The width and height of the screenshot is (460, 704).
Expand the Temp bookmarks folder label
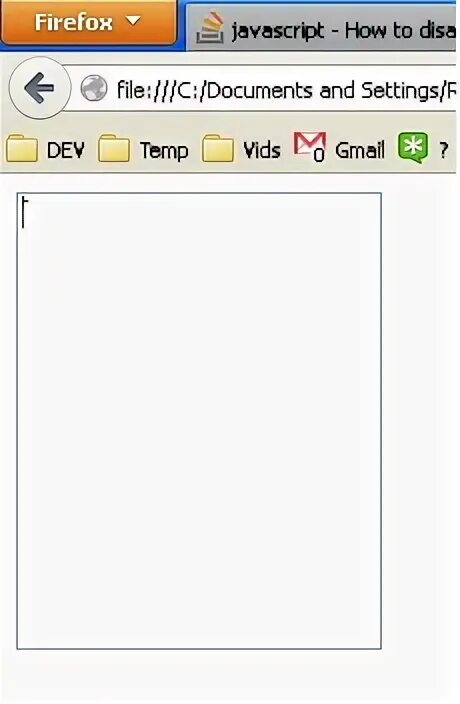pyautogui.click(x=164, y=151)
